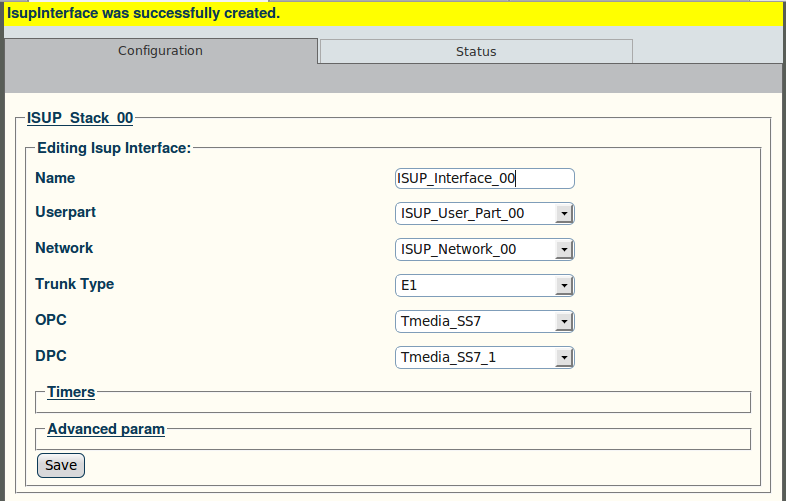Expand the Trunk Type dropdown set to E1
The width and height of the screenshot is (786, 501).
click(484, 285)
